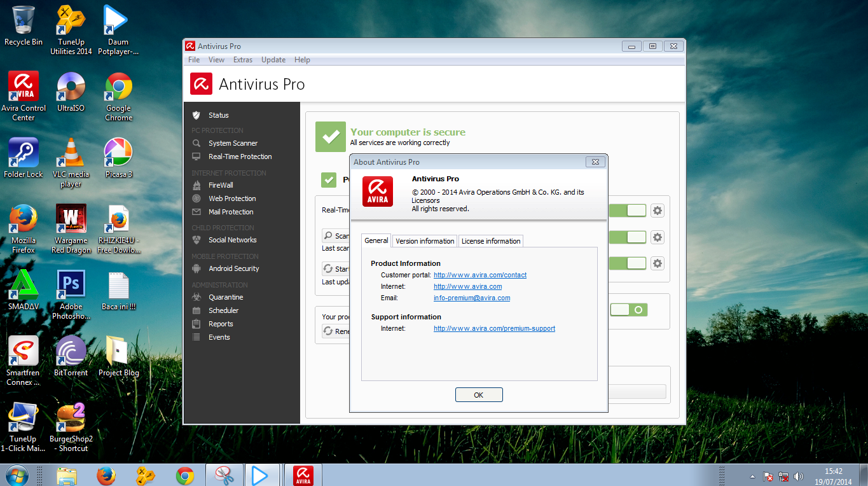
Task: Open settings gear for Real-Time Protection
Action: pos(658,211)
